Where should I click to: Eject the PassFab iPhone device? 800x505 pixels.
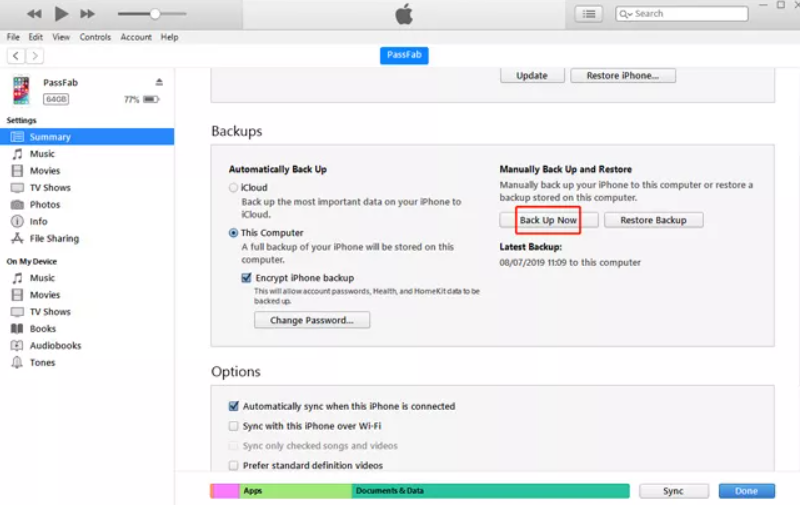pyautogui.click(x=159, y=82)
